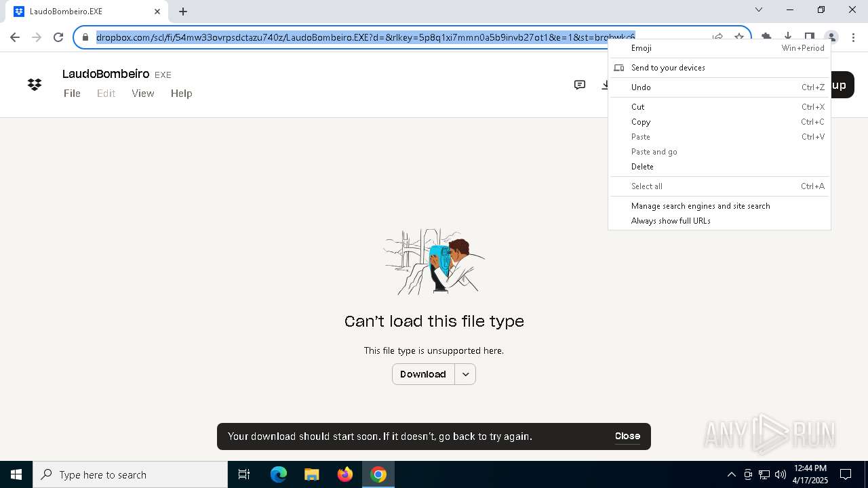This screenshot has width=868, height=488.
Task: Click 'This file type is unsupported here.' text
Action: [434, 350]
